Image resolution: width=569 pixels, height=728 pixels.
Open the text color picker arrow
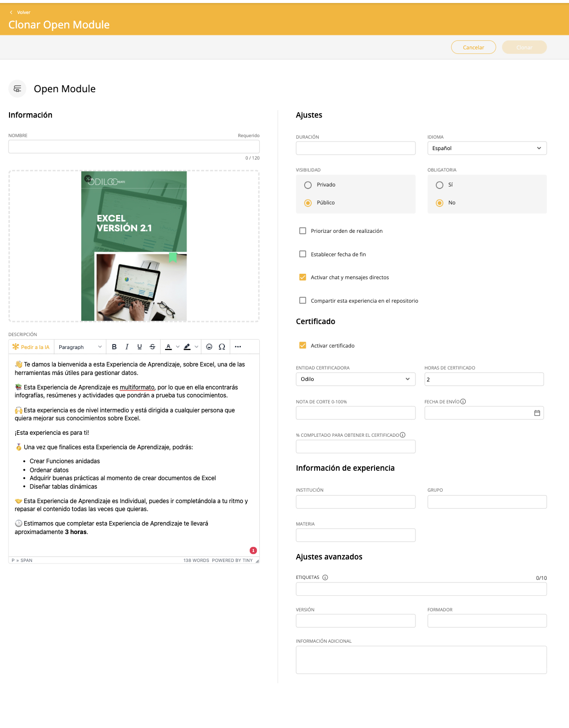(x=178, y=347)
